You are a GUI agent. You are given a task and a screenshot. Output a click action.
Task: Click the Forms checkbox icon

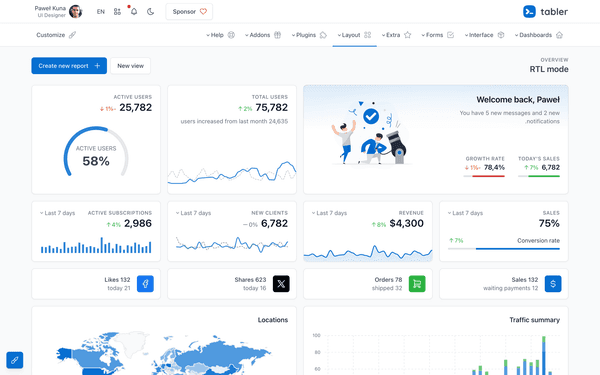coord(450,35)
